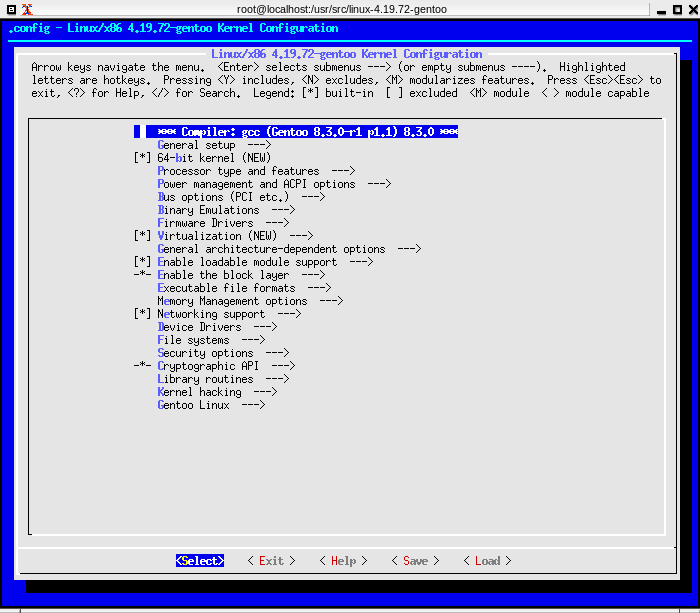Viewport: 700px width, 613px height.
Task: Select 64-bit kernel (NEW) label
Action: coord(214,158)
